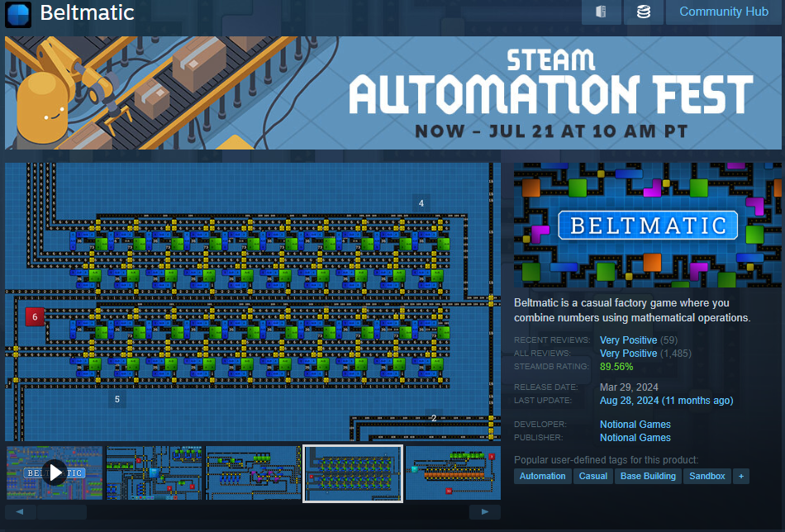Screen dimensions: 785x532
Task: Click the Beltmatic app icon beside the title
Action: coord(18,13)
